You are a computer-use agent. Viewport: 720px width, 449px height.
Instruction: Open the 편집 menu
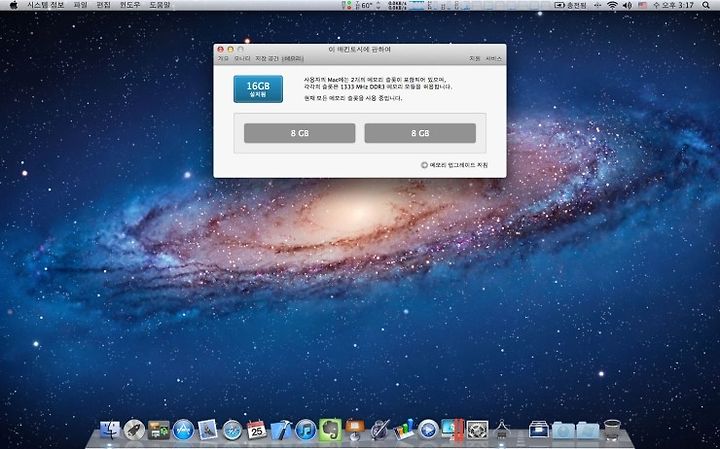pos(104,5)
